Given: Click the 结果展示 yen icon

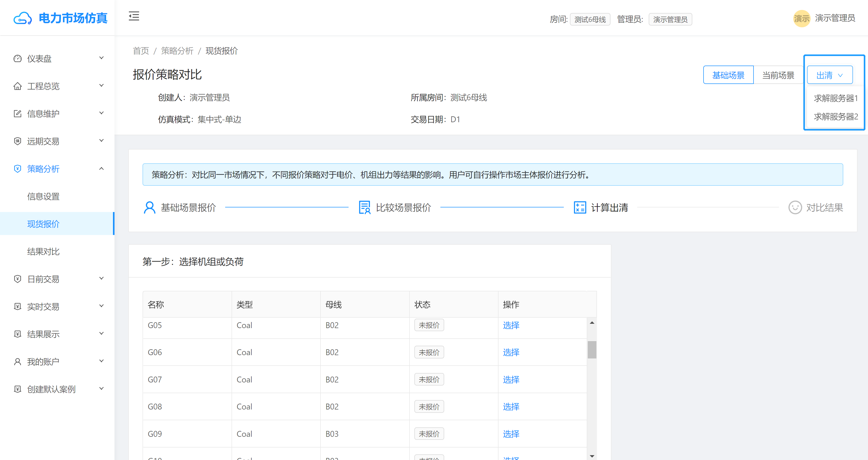Looking at the screenshot, I should (x=18, y=334).
